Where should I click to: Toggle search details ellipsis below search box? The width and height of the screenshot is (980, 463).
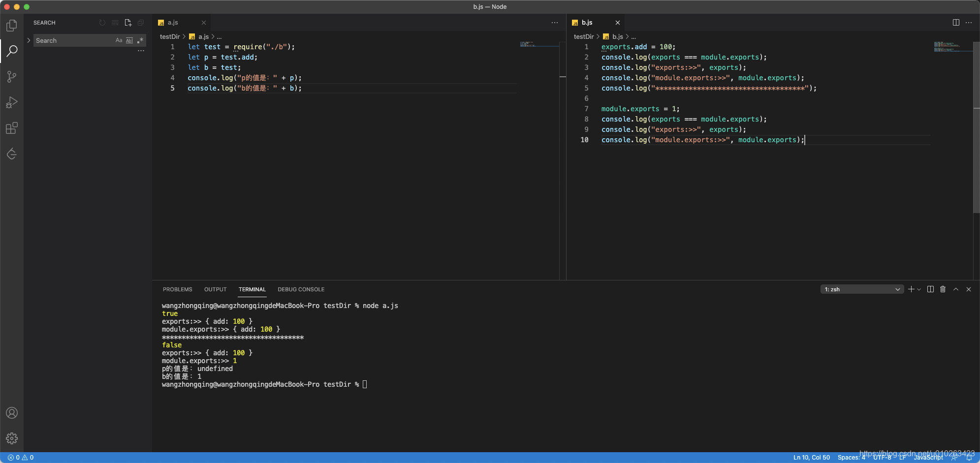coord(141,51)
